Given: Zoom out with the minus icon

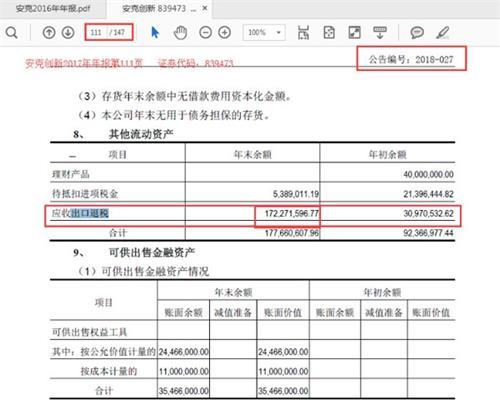Looking at the screenshot, I should pyautogui.click(x=205, y=33).
